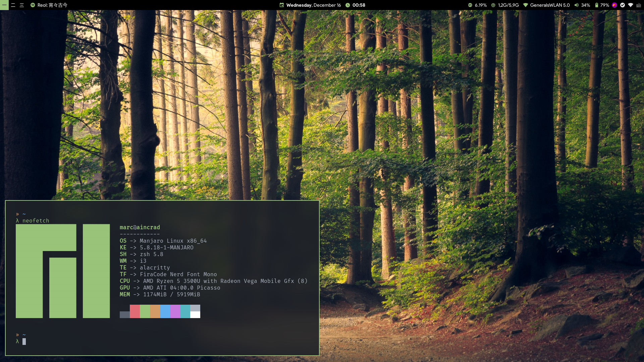Image resolution: width=644 pixels, height=362 pixels.
Task: Click the terminal cursor at the prompt
Action: (x=24, y=342)
